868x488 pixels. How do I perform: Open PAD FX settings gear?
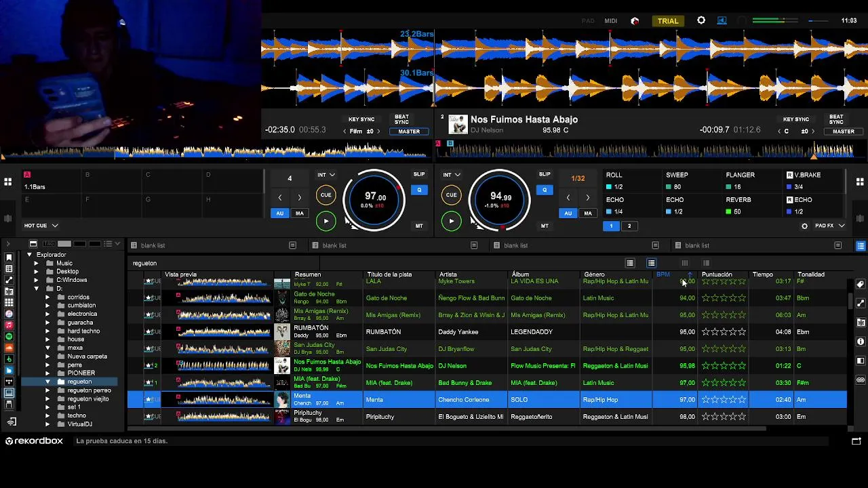point(805,226)
